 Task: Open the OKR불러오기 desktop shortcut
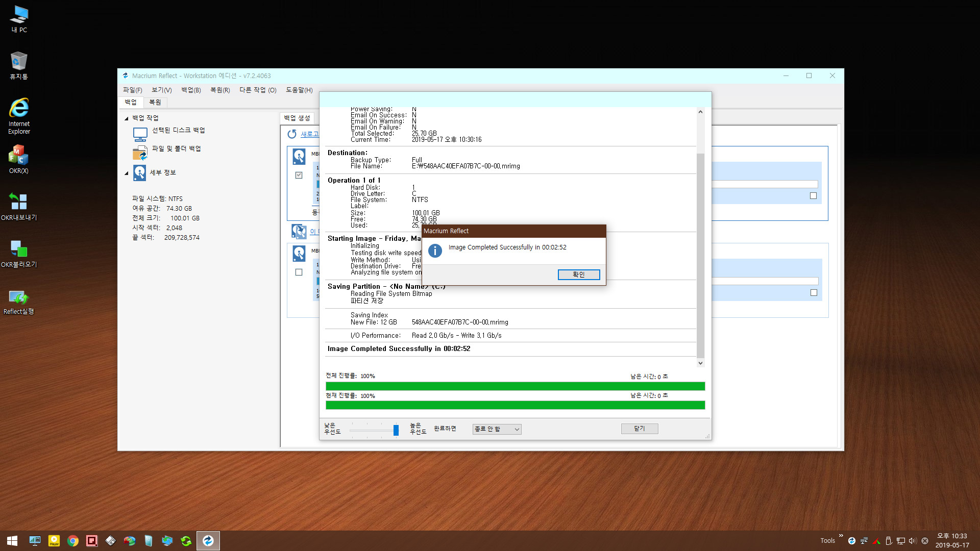point(19,253)
